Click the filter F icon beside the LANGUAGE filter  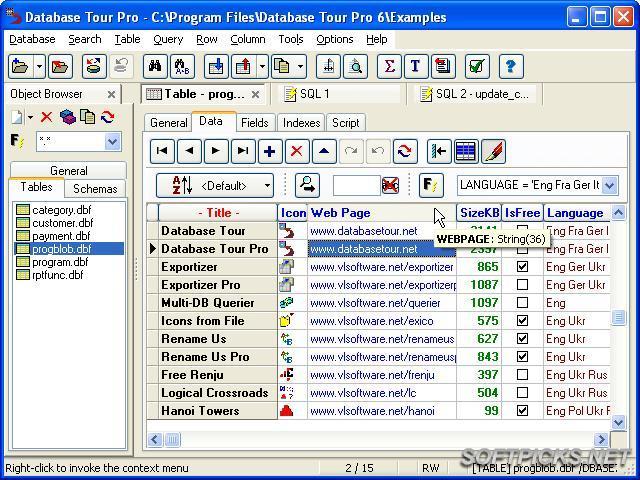431,185
